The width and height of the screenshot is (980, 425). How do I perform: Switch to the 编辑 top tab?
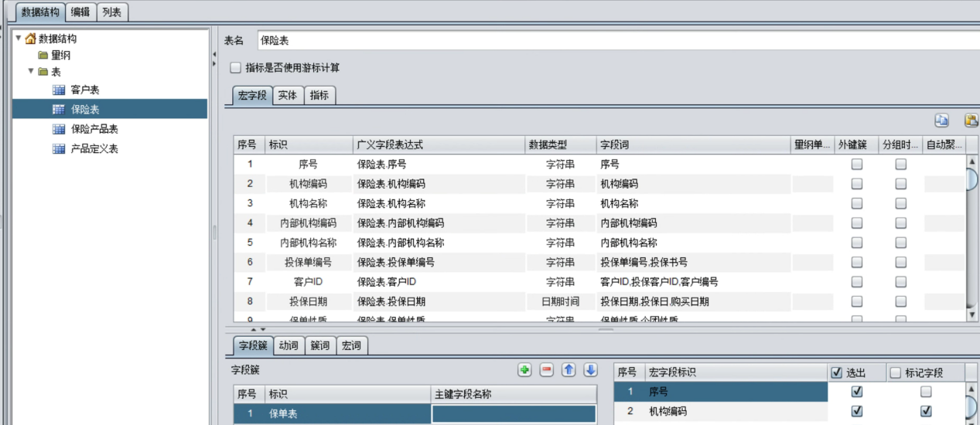80,12
